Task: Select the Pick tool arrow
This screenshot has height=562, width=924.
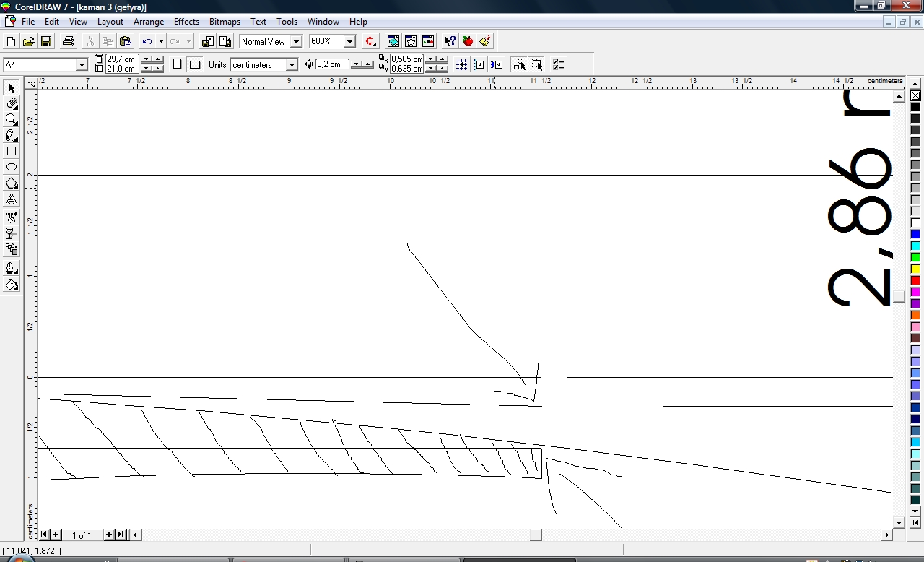Action: pos(12,88)
